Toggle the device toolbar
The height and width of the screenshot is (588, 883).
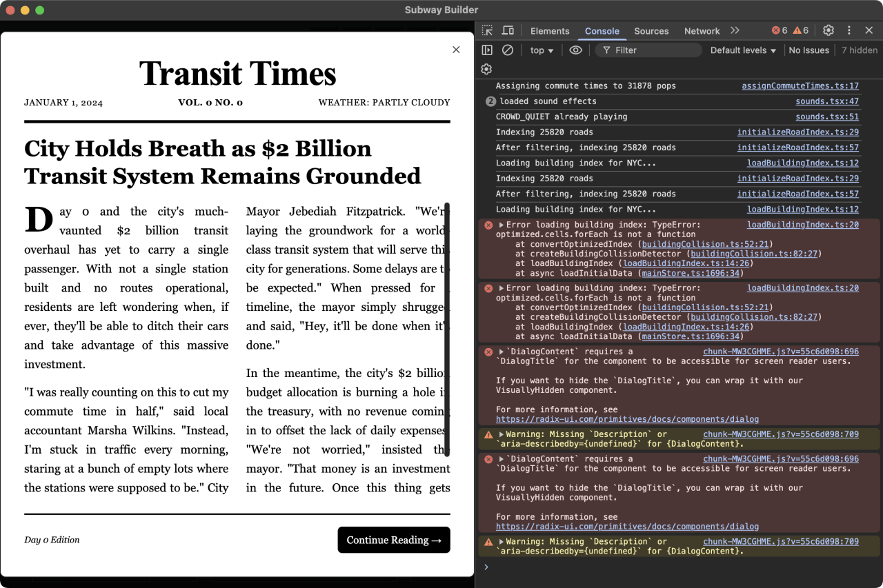click(508, 30)
